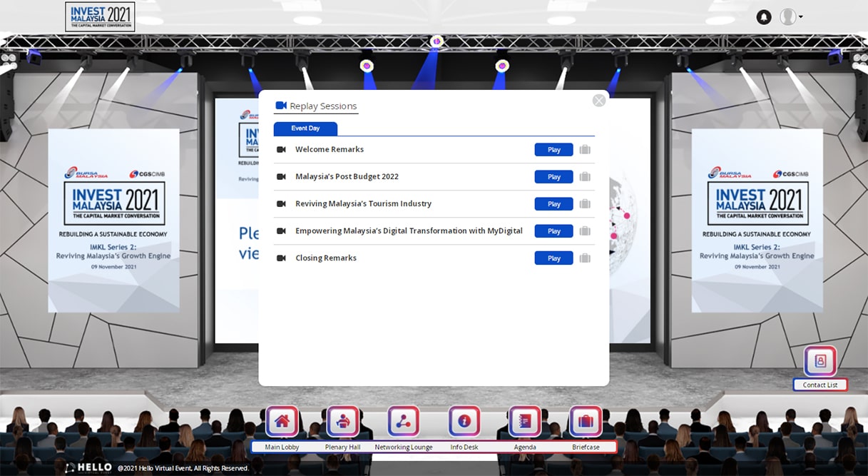Open the Info Desk icon
This screenshot has width=868, height=476.
[x=464, y=421]
